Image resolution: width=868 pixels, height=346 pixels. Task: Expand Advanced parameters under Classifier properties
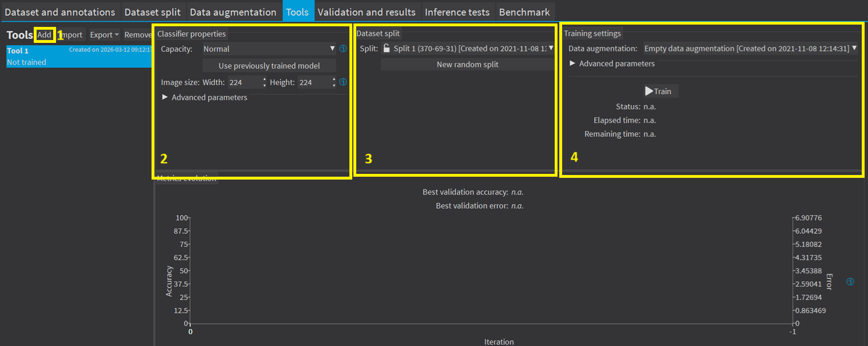coord(205,98)
